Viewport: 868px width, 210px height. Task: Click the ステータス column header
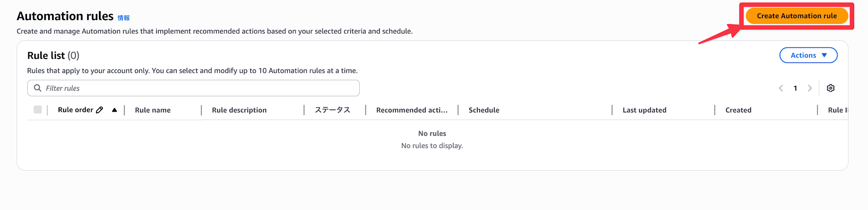pyautogui.click(x=332, y=110)
